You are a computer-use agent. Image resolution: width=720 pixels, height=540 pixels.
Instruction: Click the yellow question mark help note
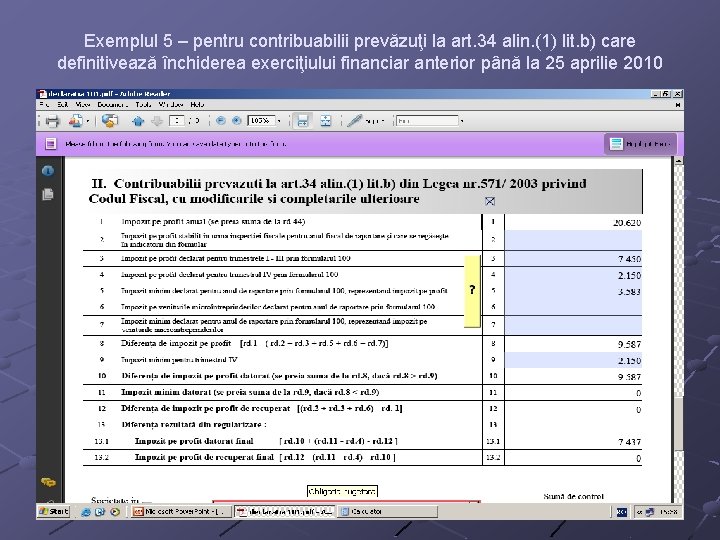472,290
